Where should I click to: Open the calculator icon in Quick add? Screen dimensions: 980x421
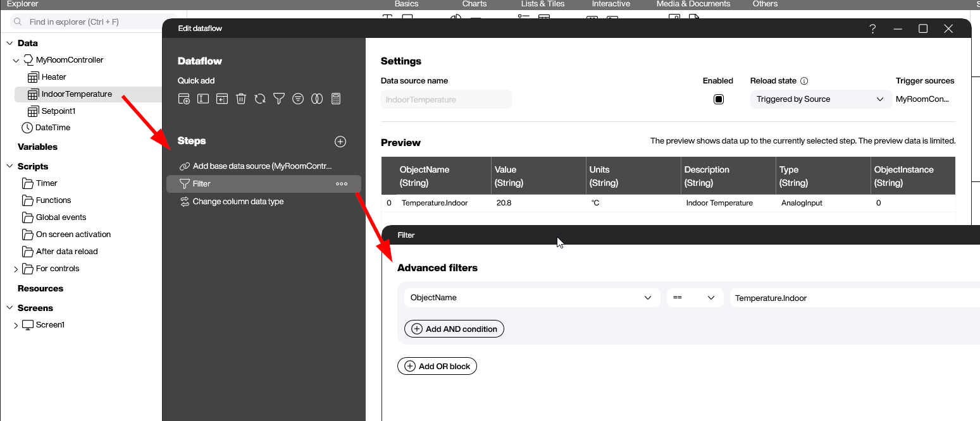pyautogui.click(x=336, y=98)
